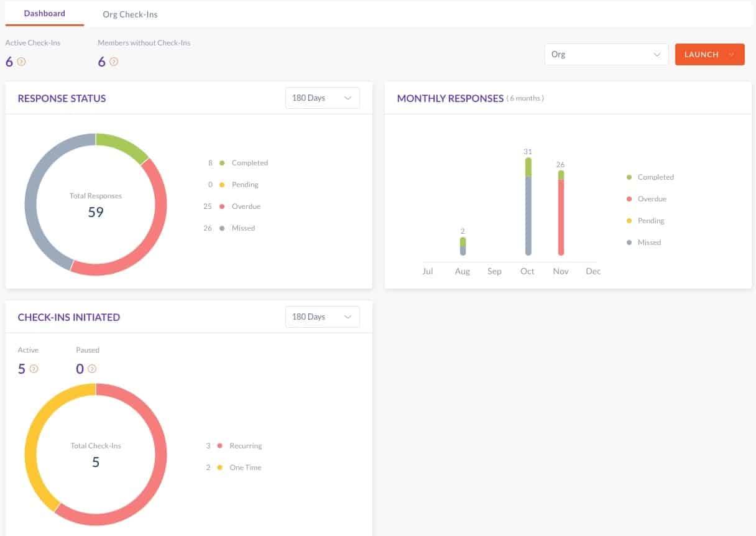756x536 pixels.
Task: Click value 2 above August bar
Action: [x=463, y=231]
